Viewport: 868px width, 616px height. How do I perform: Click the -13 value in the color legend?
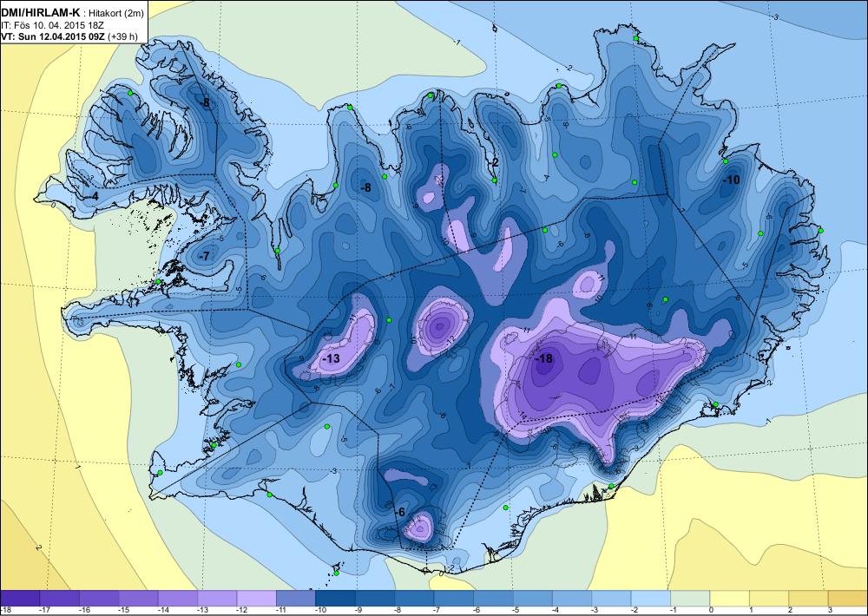(202, 611)
